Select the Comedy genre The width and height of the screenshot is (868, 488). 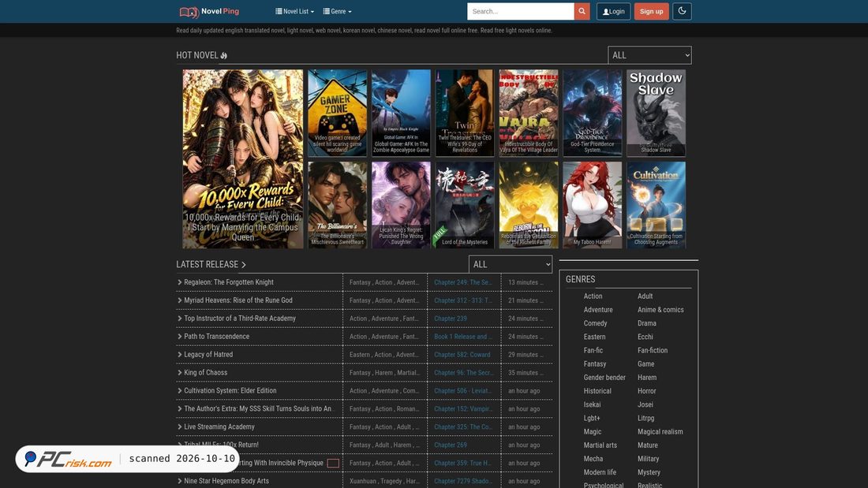(595, 323)
